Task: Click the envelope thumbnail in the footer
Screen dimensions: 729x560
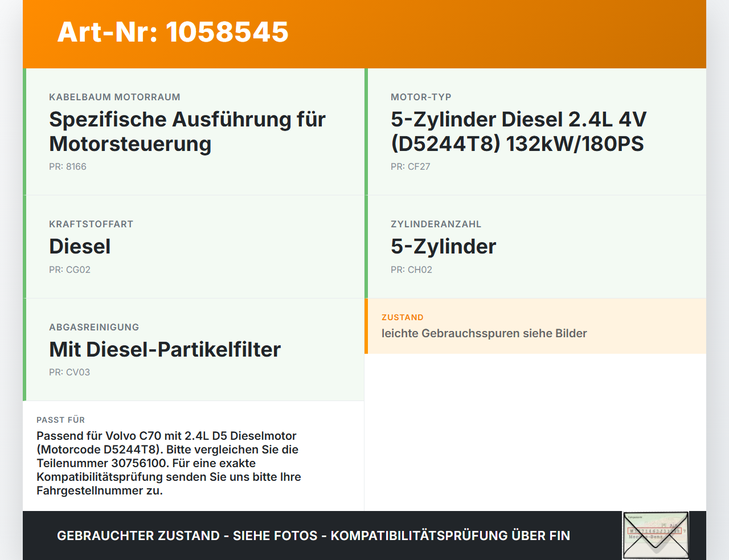Action: [656, 536]
